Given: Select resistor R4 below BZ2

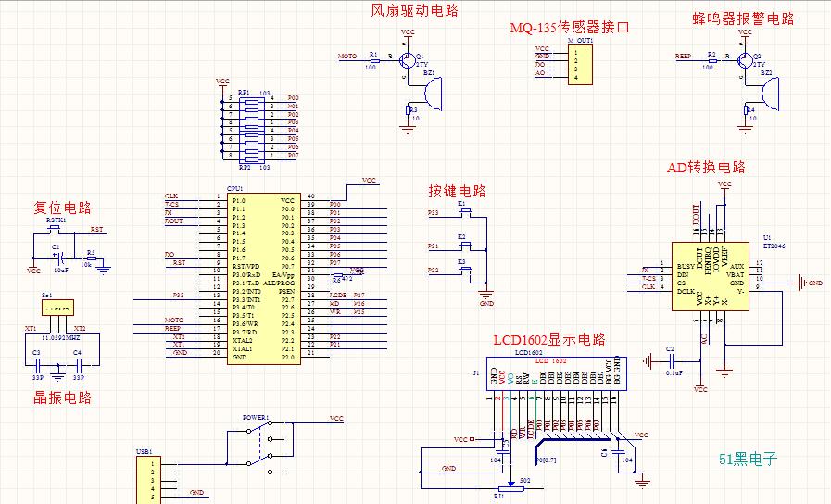Looking at the screenshot, I should coord(745,109).
